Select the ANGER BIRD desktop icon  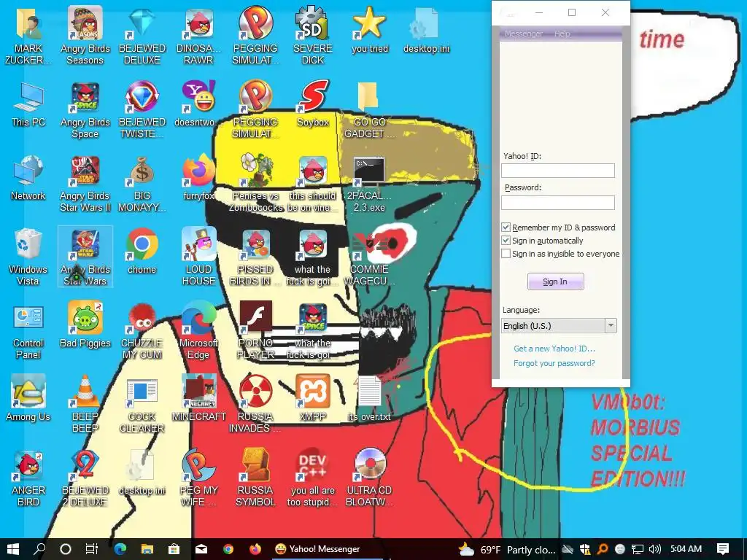tap(28, 478)
